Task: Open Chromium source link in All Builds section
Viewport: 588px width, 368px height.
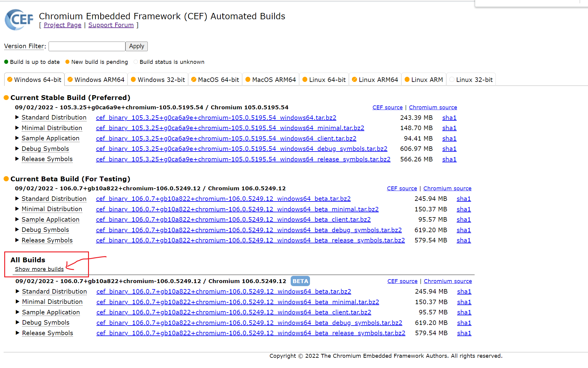Action: click(448, 281)
